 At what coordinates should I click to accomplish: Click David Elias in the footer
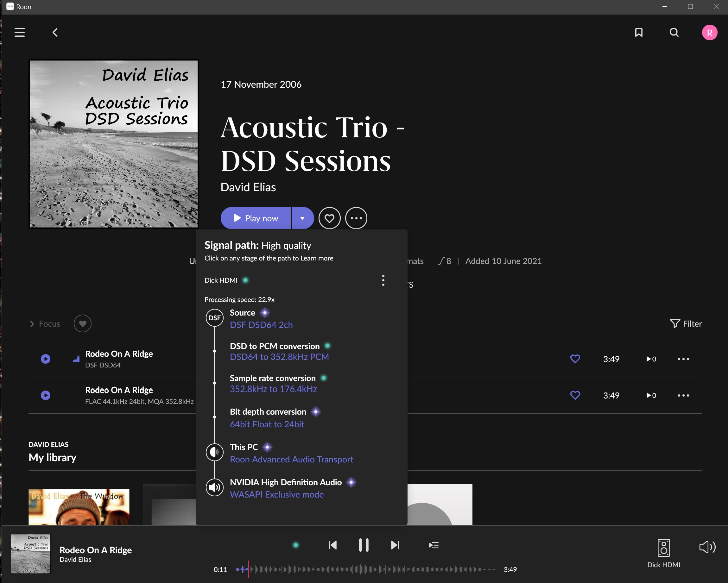click(75, 559)
